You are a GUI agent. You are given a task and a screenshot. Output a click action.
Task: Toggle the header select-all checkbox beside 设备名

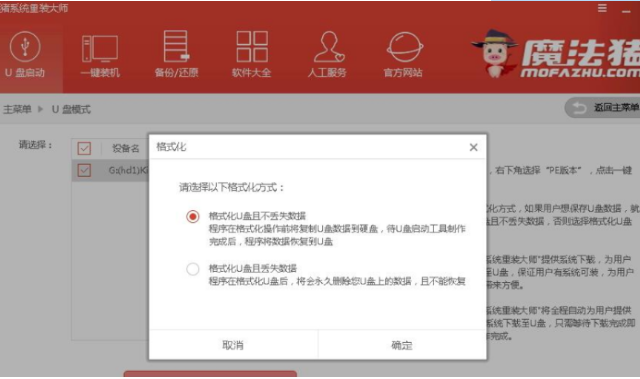[84, 148]
